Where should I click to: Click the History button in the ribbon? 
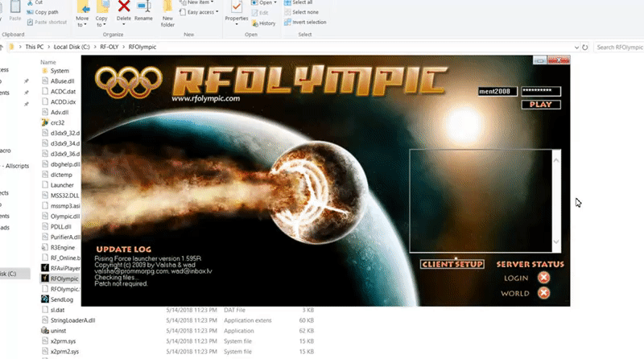[x=264, y=23]
